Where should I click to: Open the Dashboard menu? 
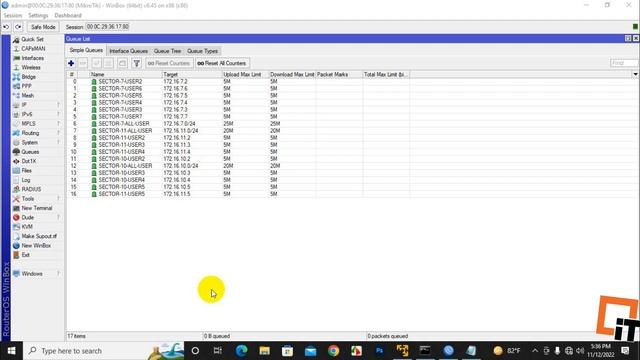tap(68, 16)
